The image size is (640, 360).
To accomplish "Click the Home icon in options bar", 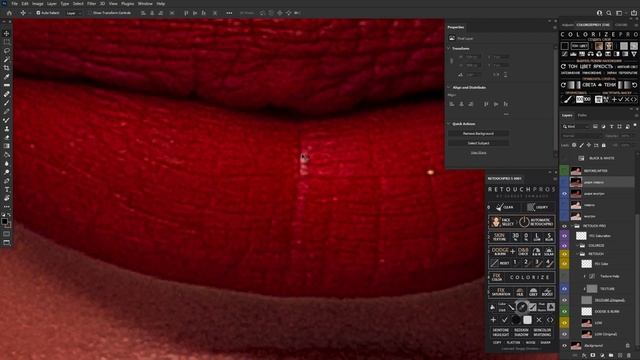I will tap(9, 13).
